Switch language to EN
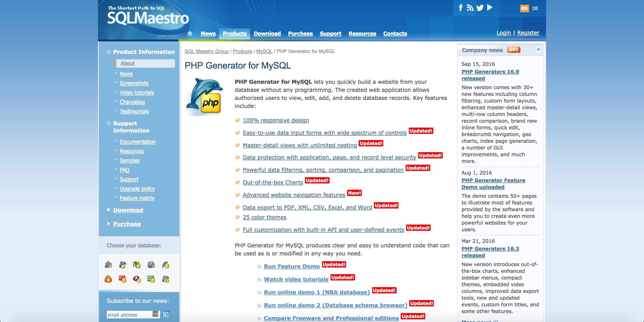The width and height of the screenshot is (644, 322). (x=524, y=8)
